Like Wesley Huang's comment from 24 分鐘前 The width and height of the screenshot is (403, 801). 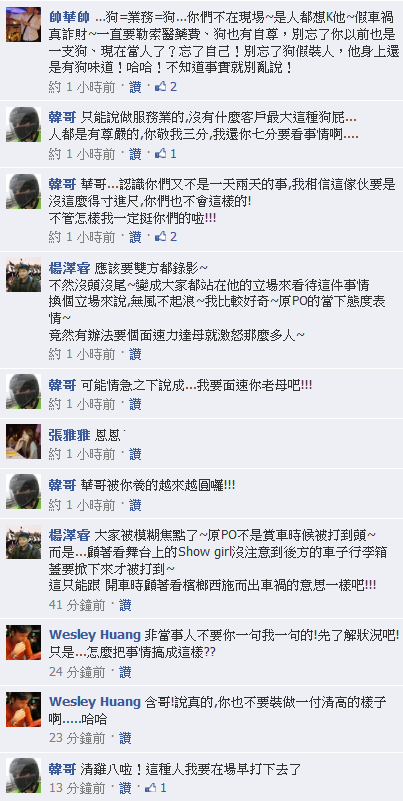coord(125,671)
